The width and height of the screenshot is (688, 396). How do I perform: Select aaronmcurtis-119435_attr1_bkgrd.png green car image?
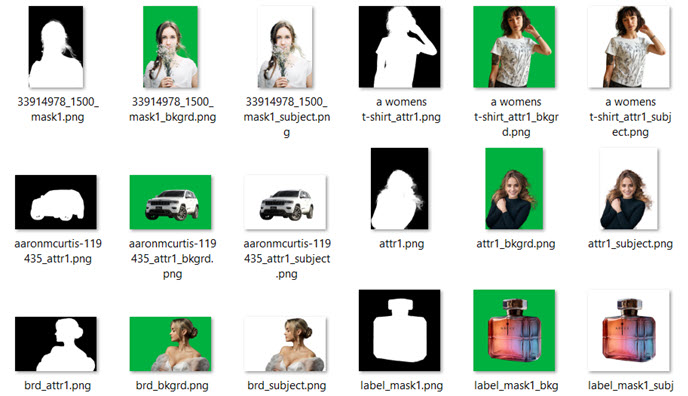(170, 202)
